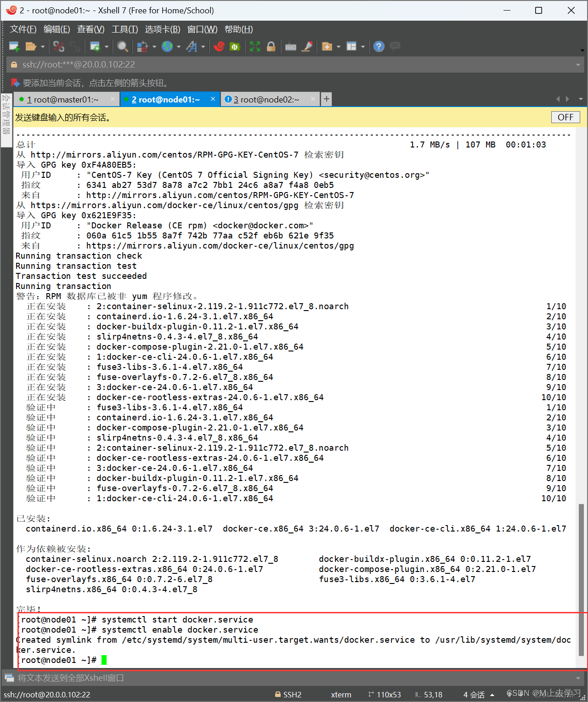Viewport: 588px width, 702px height.
Task: Expand the address bar history dropdown
Action: click(578, 65)
